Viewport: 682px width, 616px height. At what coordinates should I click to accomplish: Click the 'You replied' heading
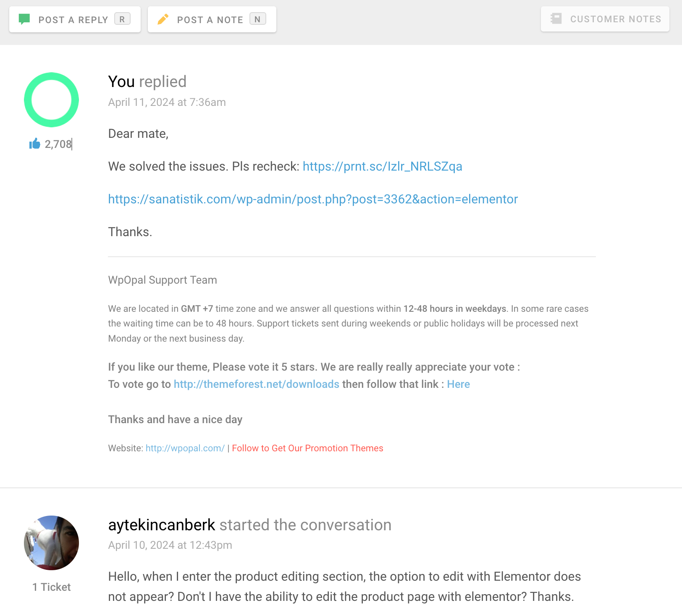tap(147, 82)
